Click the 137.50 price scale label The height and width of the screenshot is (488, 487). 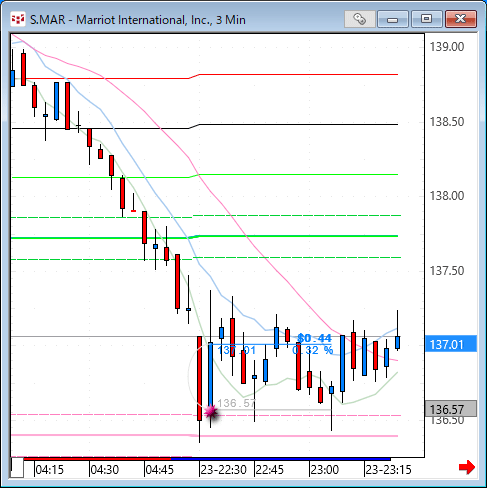pyautogui.click(x=447, y=271)
